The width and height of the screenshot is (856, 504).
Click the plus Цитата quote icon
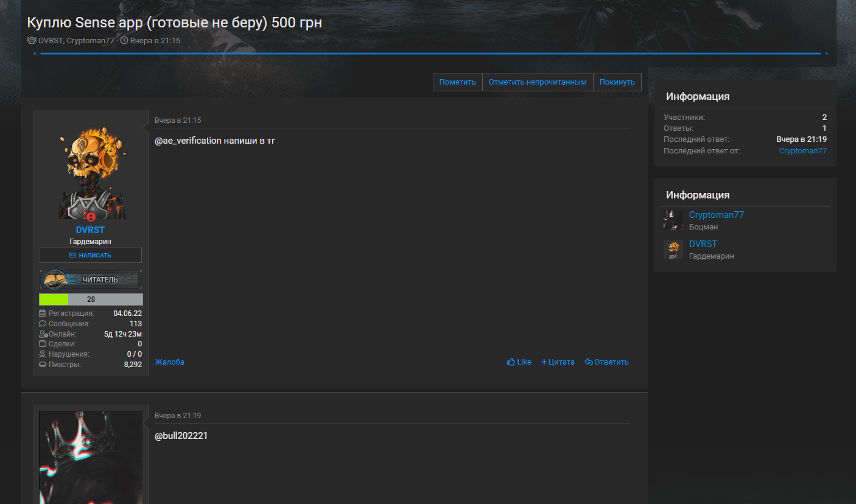point(544,362)
